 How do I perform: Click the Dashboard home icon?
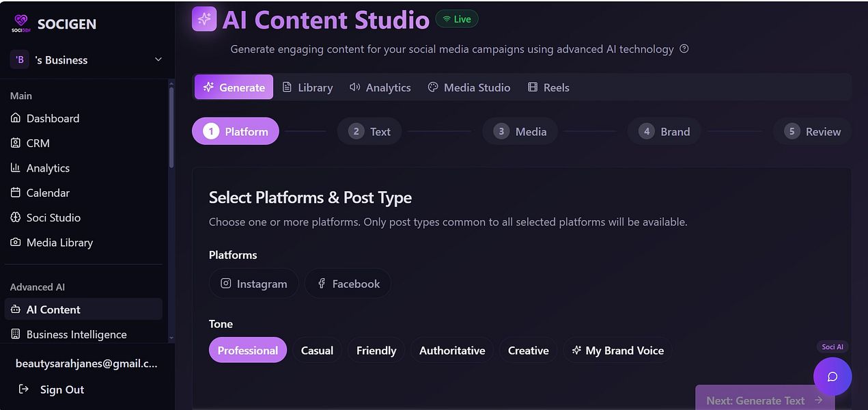pyautogui.click(x=16, y=118)
